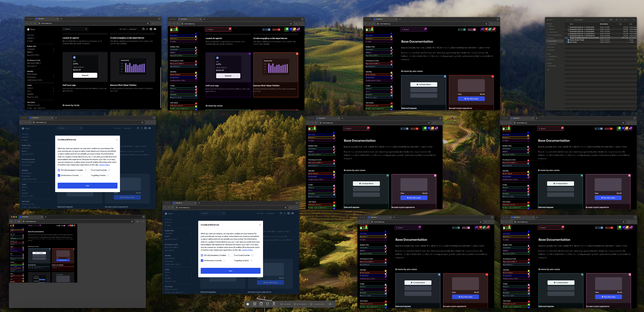Viewport: 644px width, 312px height.
Task: Select Device capture mode in recording toolbar
Action: [274, 304]
